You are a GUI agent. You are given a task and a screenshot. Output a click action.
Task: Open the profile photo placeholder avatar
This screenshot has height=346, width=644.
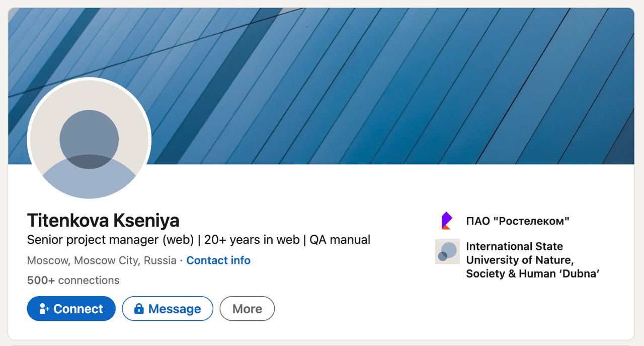click(89, 140)
